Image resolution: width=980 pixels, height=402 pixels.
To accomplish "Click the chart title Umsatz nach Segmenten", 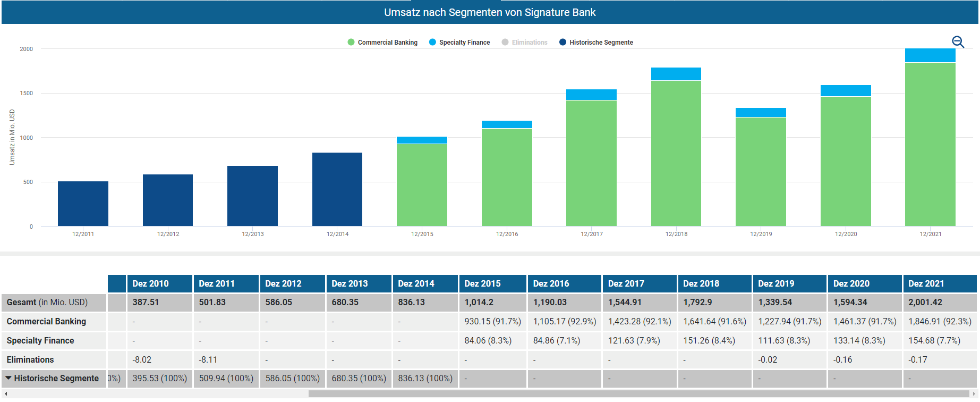I will coord(490,12).
